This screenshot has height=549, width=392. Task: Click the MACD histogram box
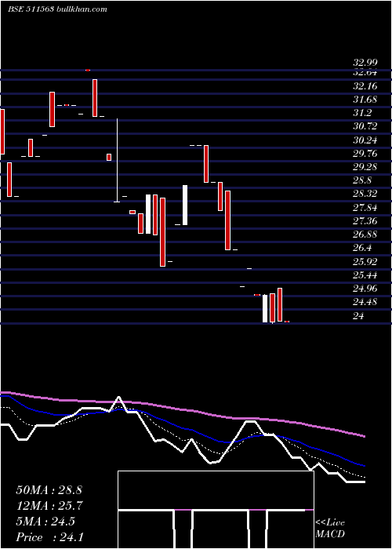coord(216,510)
